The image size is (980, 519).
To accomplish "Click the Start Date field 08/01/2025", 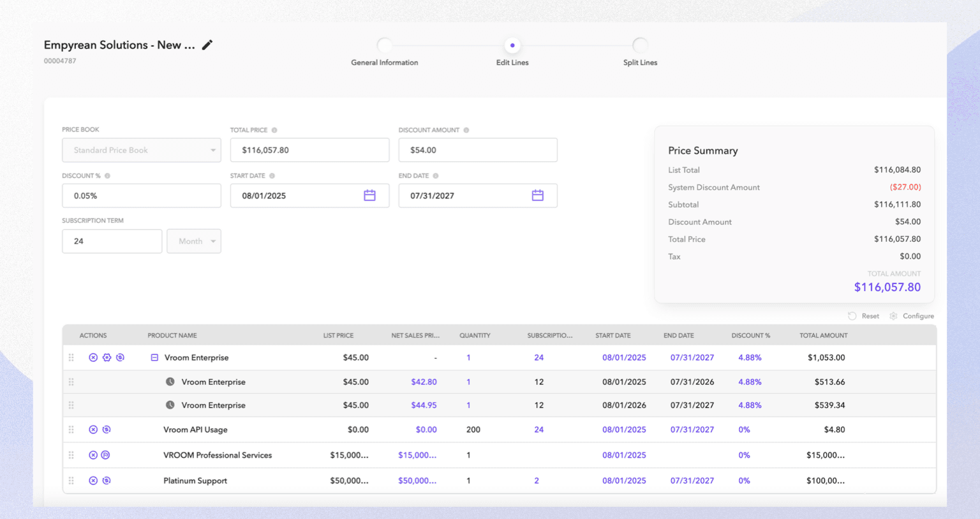I will pyautogui.click(x=309, y=195).
